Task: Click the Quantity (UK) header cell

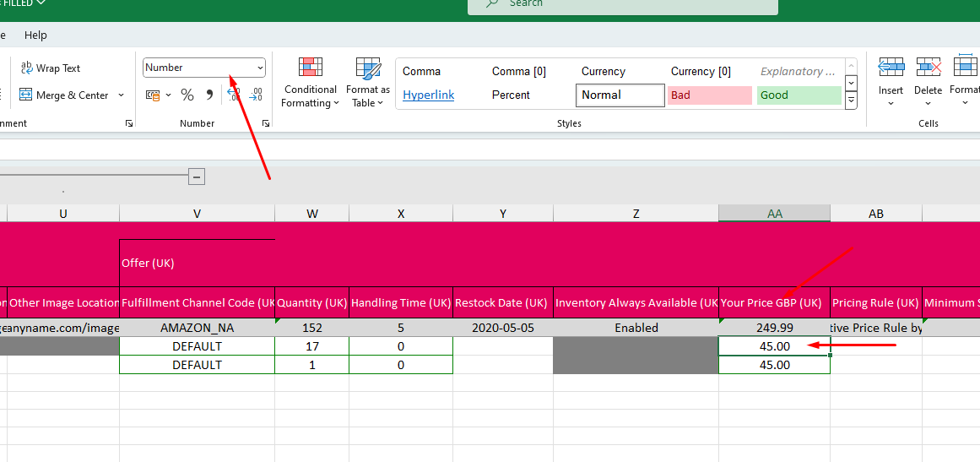Action: pos(311,302)
